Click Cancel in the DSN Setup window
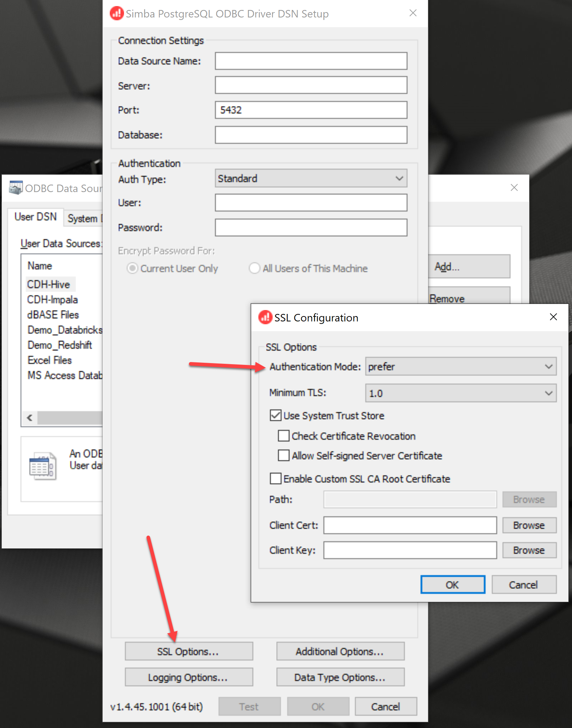The width and height of the screenshot is (572, 728). click(x=386, y=706)
